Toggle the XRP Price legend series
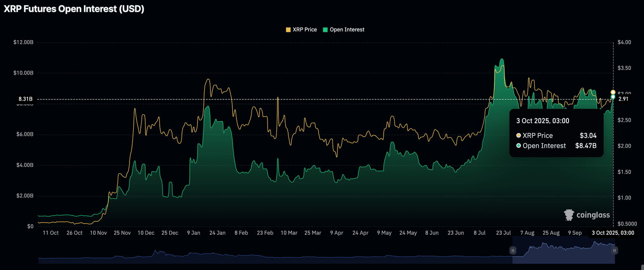The height and width of the screenshot is (270, 644). 304,30
